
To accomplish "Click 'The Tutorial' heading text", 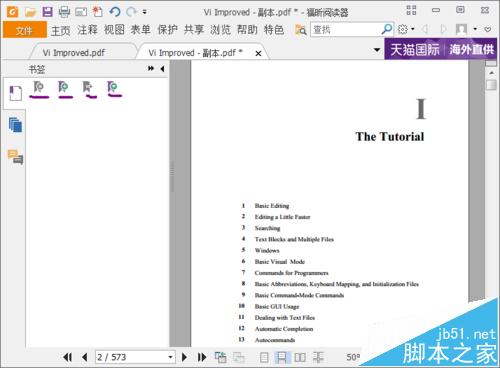I will tap(390, 137).
